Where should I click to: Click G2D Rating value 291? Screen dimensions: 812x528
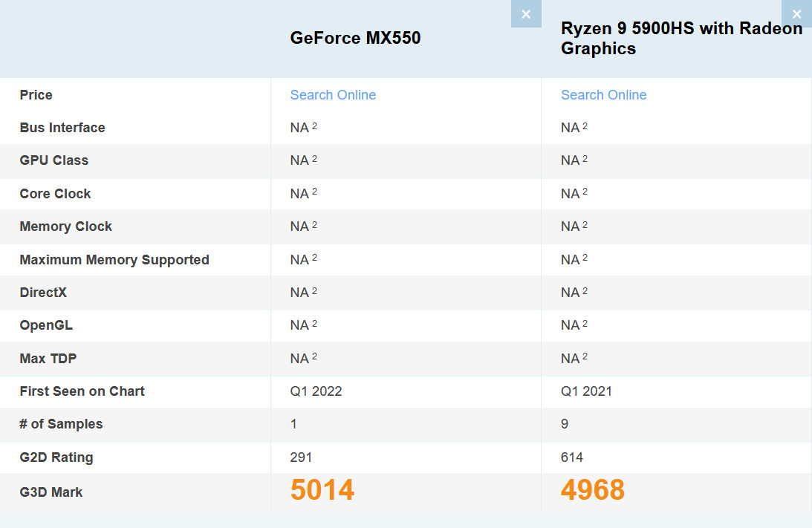[x=301, y=457]
